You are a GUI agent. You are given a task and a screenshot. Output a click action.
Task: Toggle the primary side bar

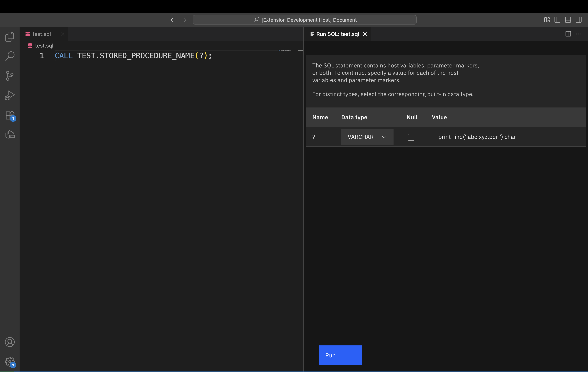tap(557, 20)
